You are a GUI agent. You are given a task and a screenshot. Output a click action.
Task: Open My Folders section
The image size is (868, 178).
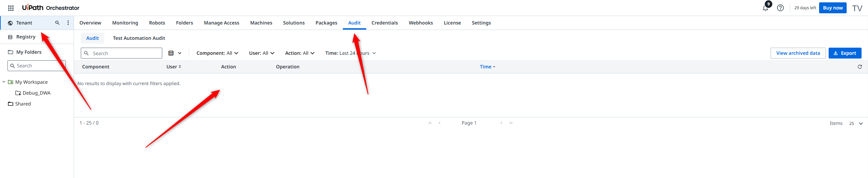pyautogui.click(x=29, y=52)
